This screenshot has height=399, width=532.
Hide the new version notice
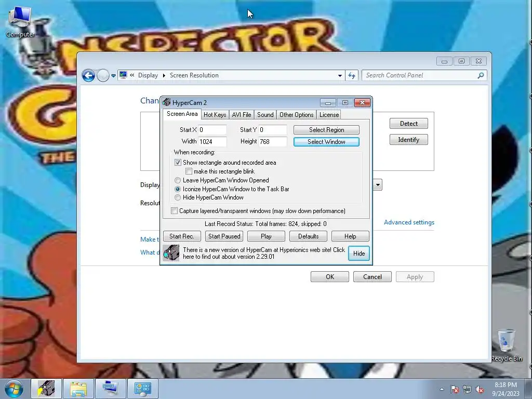[359, 254]
